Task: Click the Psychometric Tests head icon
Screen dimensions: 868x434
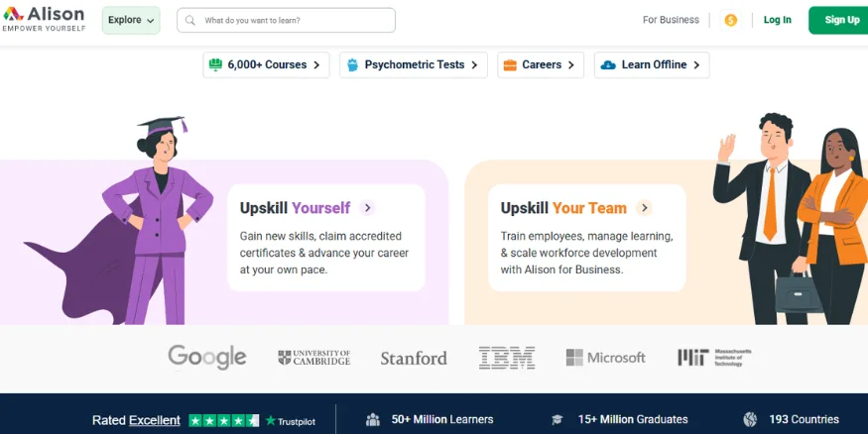Action: [352, 64]
